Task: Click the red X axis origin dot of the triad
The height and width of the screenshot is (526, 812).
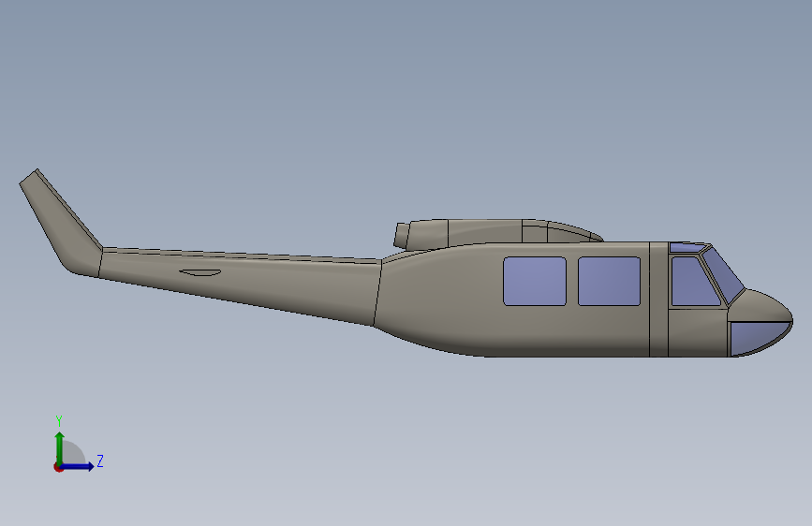Action: pos(57,467)
